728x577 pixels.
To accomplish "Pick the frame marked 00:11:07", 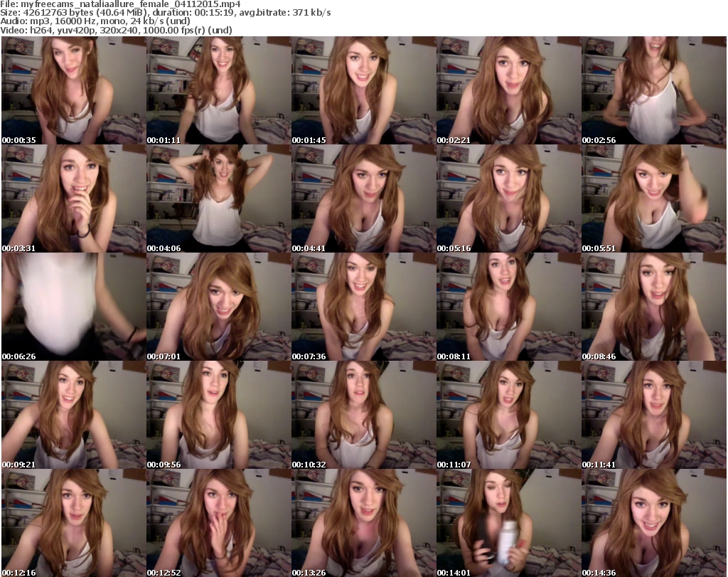I will pyautogui.click(x=508, y=415).
